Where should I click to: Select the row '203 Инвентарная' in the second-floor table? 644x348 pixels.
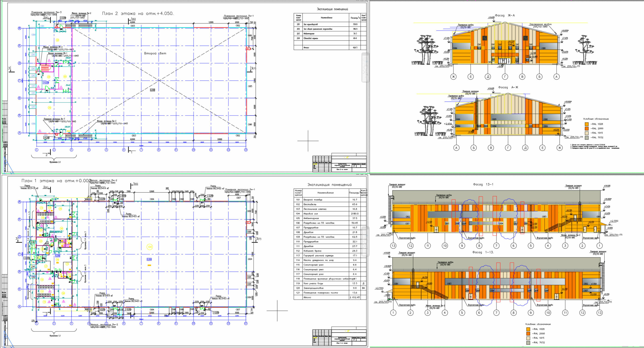tap(330, 33)
